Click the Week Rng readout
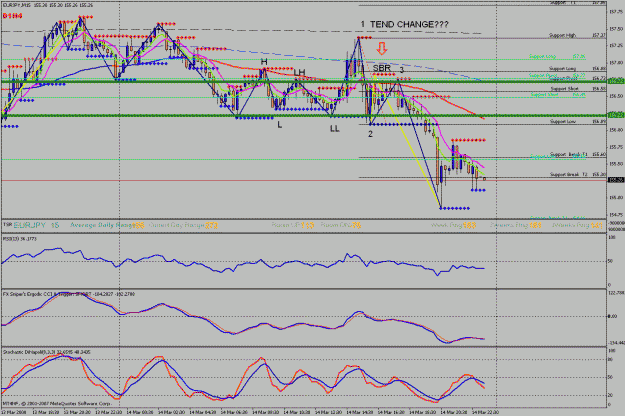 454,225
